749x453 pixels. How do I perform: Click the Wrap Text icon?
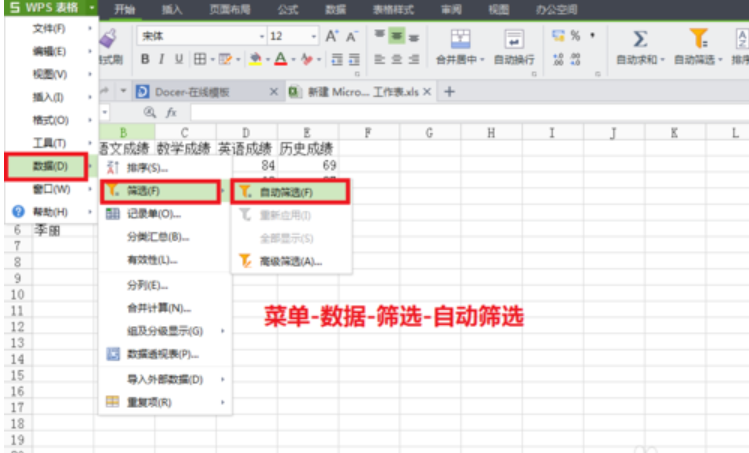click(514, 38)
